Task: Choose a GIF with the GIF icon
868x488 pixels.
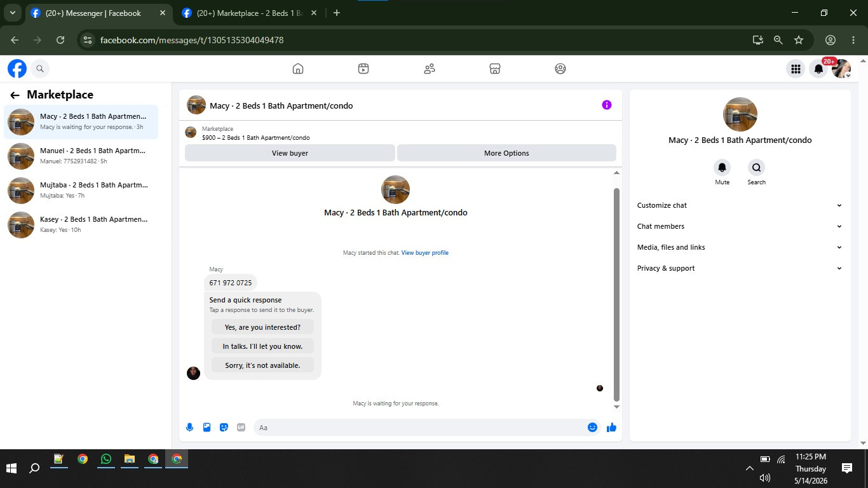Action: pos(241,428)
